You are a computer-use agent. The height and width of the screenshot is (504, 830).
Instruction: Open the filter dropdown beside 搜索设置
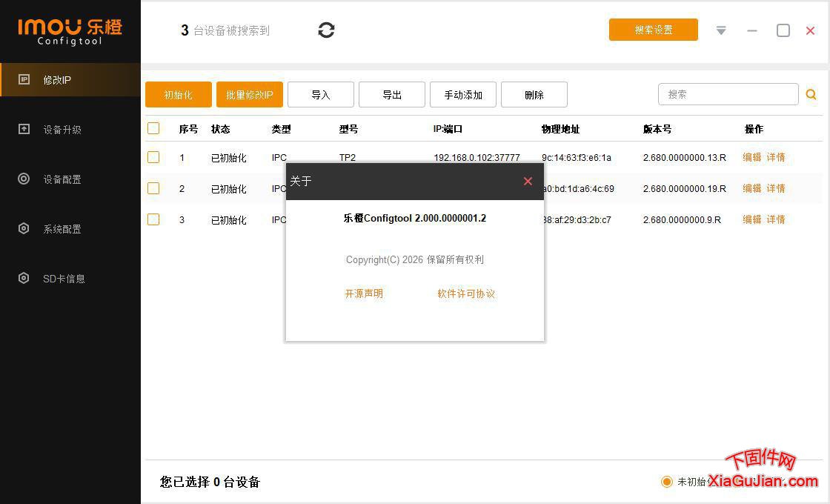[x=720, y=30]
